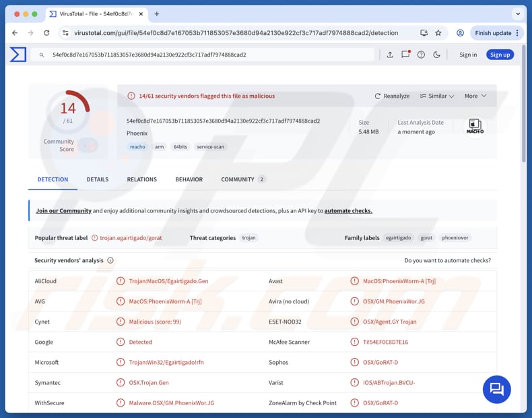Click the browser address bar URL

click(x=236, y=33)
